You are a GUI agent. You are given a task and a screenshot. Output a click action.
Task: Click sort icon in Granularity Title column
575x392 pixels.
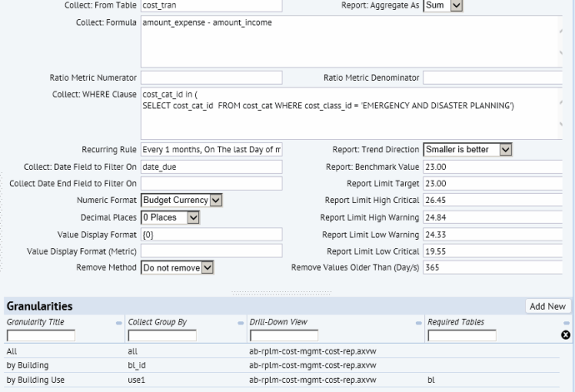click(x=119, y=323)
